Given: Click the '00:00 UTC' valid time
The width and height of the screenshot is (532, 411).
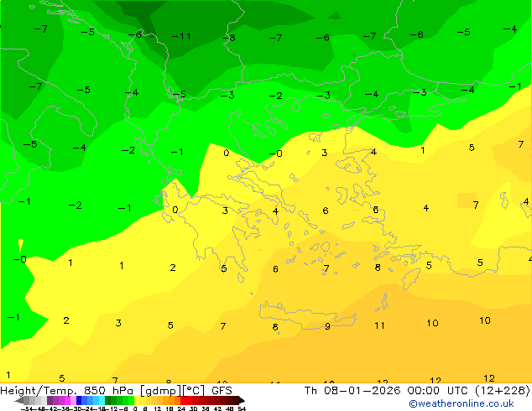Looking at the screenshot, I should click(439, 391).
